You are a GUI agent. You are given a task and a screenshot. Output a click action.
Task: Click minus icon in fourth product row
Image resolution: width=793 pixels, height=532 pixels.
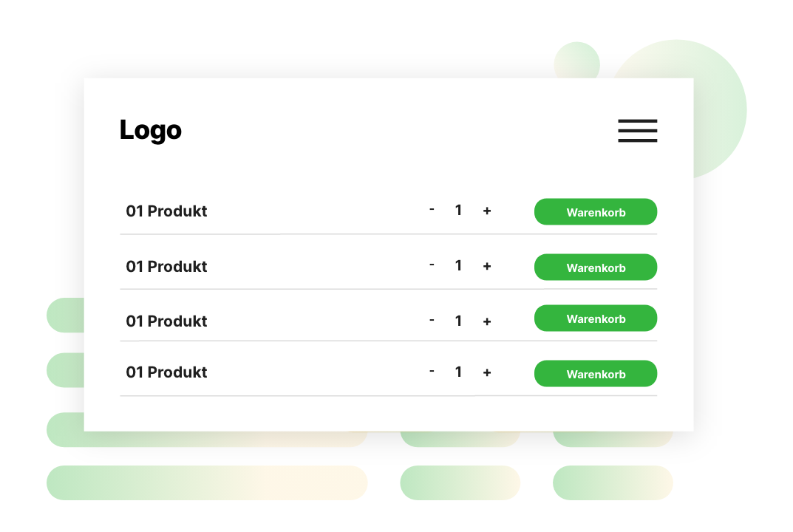(432, 371)
